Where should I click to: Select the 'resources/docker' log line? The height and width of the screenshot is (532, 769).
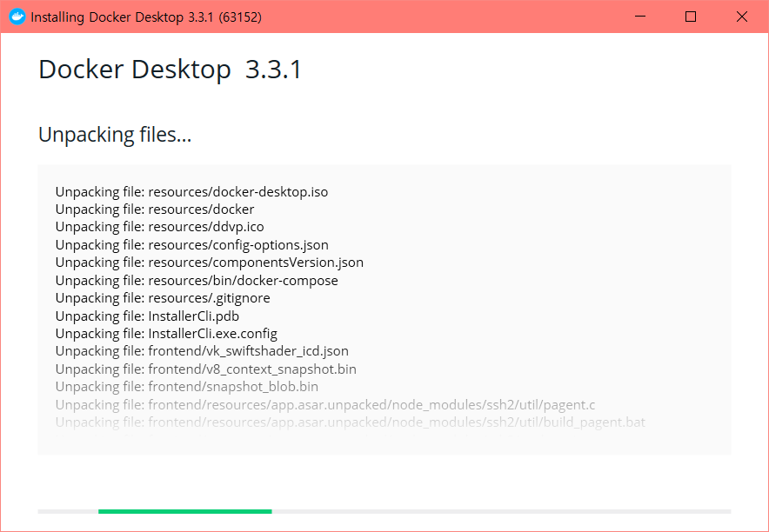pos(155,209)
